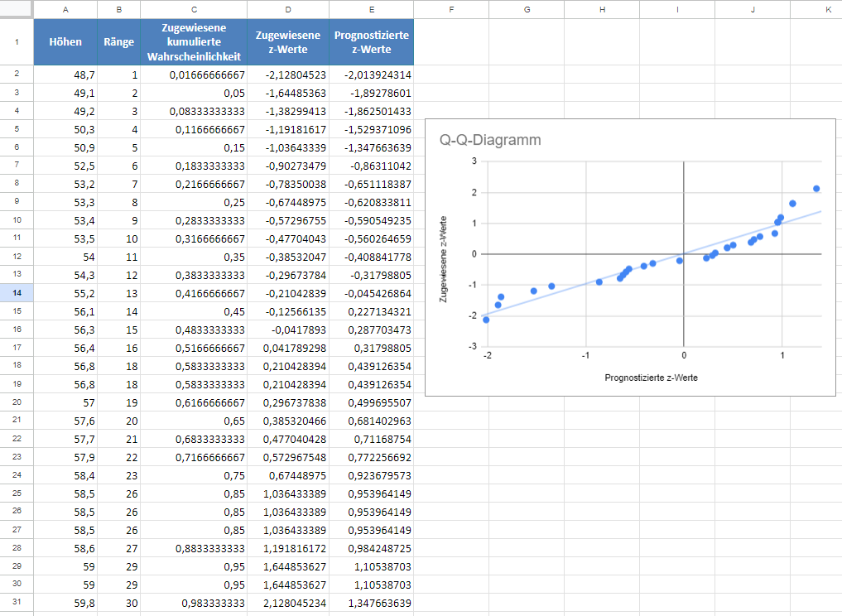The width and height of the screenshot is (842, 616).
Task: Select cell with value -2,013924314
Action: pos(372,75)
